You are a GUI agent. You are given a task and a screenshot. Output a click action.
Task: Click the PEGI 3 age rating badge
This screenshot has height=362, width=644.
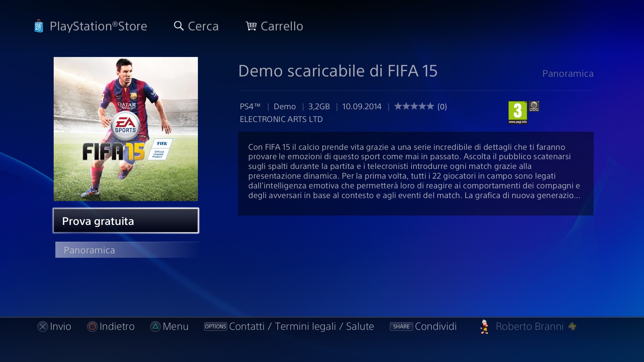518,113
